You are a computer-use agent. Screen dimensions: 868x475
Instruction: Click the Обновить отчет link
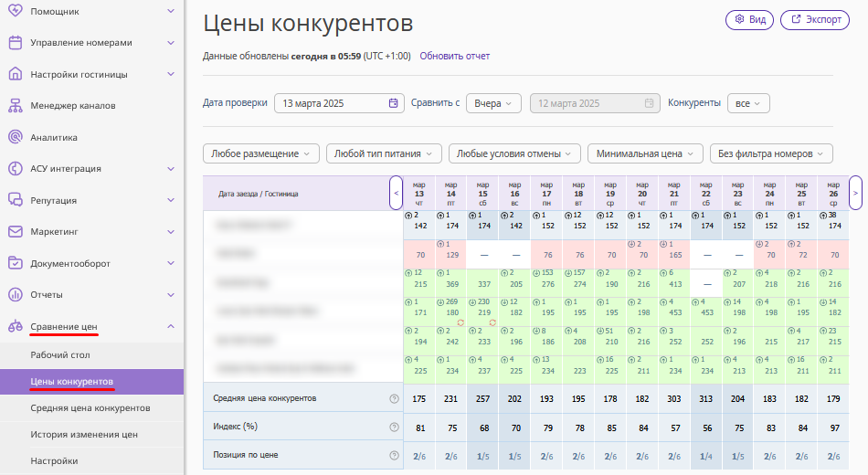coord(454,56)
